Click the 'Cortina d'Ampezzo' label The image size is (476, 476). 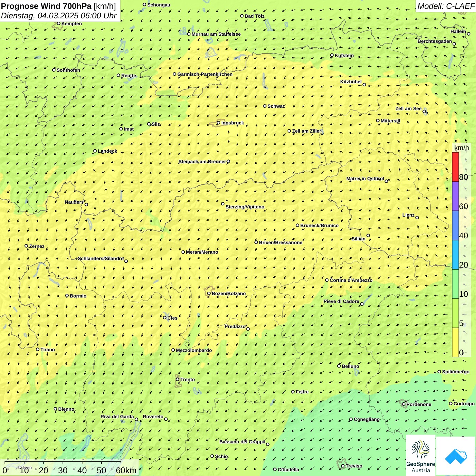(351, 280)
